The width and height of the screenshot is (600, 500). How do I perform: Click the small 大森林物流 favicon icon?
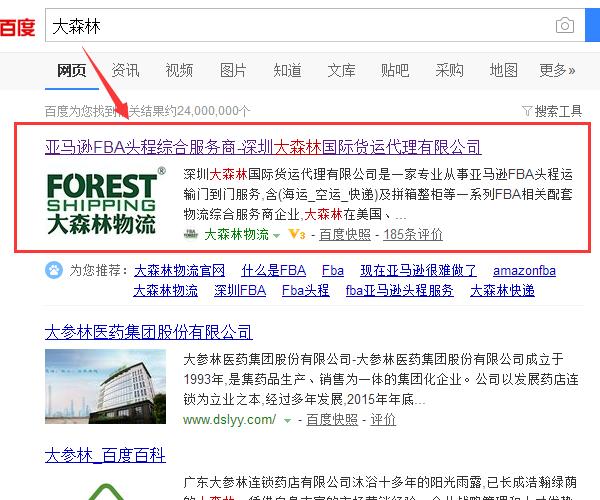[x=191, y=234]
